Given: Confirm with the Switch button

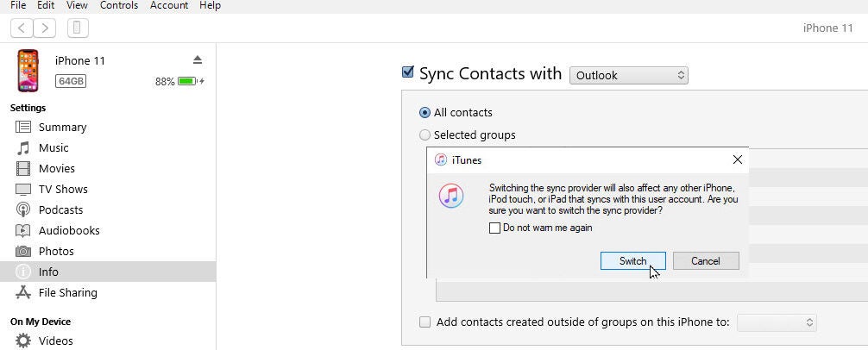Looking at the screenshot, I should [632, 261].
